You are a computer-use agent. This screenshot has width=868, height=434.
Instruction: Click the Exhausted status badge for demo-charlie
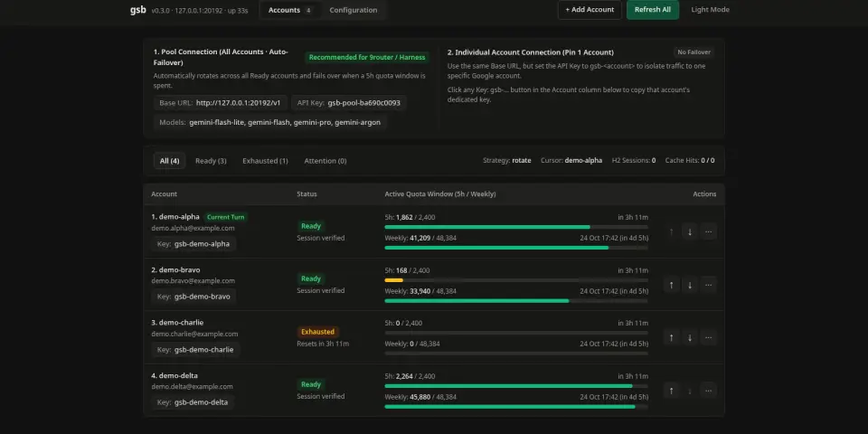point(317,332)
